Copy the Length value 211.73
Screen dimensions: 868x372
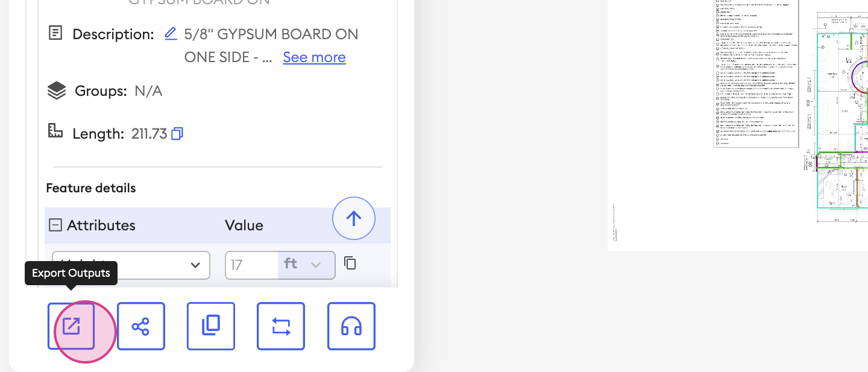coord(177,134)
